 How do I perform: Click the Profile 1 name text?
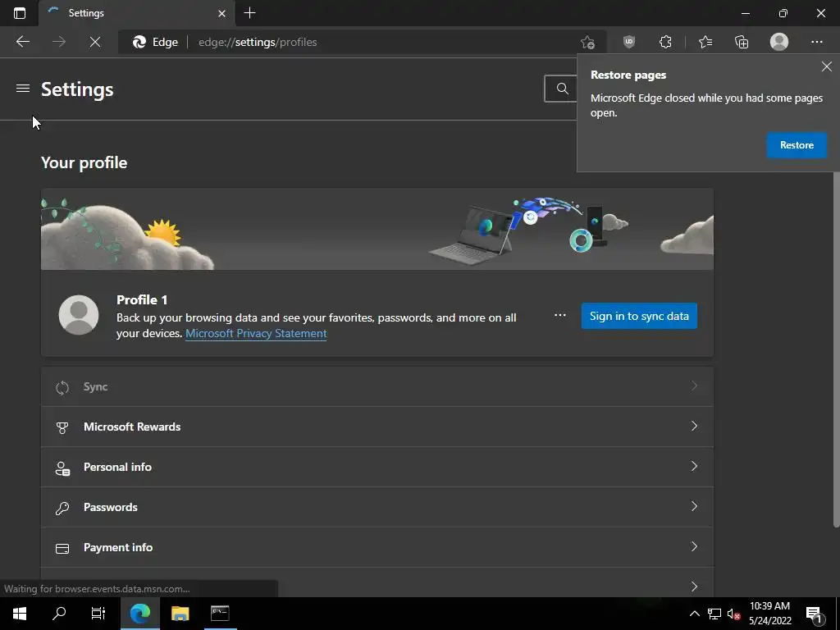click(x=142, y=299)
